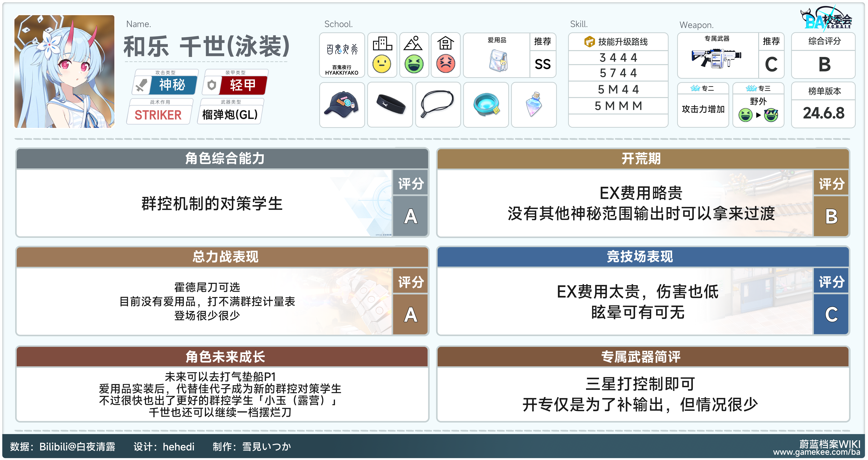The image size is (868, 460).
Task: Click the text EX费用略贵
Action: (x=641, y=193)
